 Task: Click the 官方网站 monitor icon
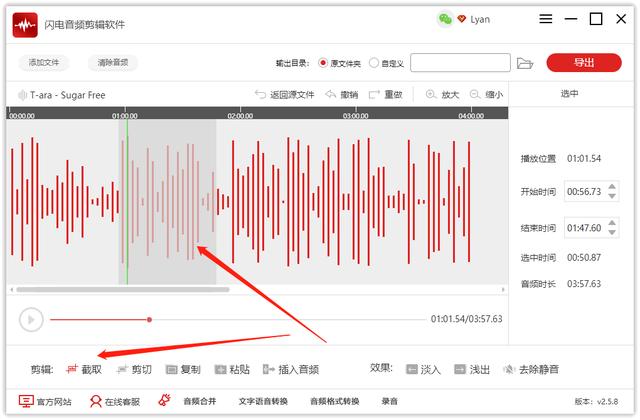tap(26, 401)
